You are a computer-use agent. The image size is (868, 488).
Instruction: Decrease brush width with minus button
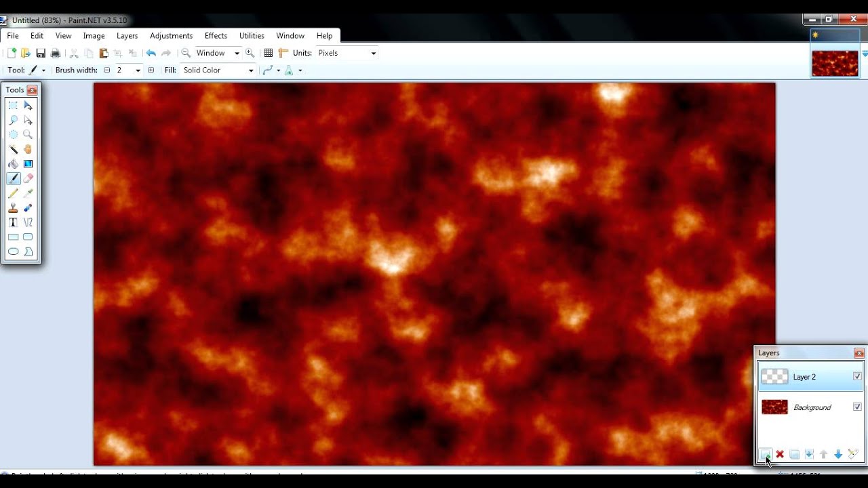pos(106,70)
